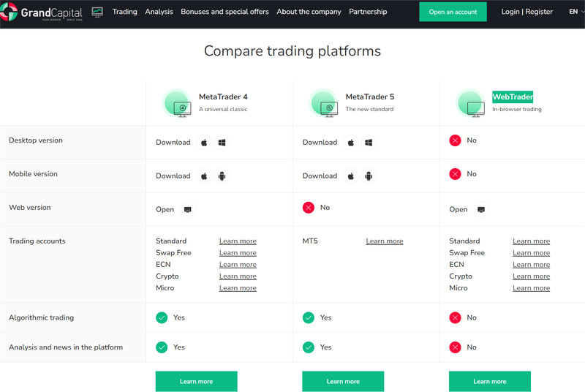Open Bonuses and special offers menu

224,12
